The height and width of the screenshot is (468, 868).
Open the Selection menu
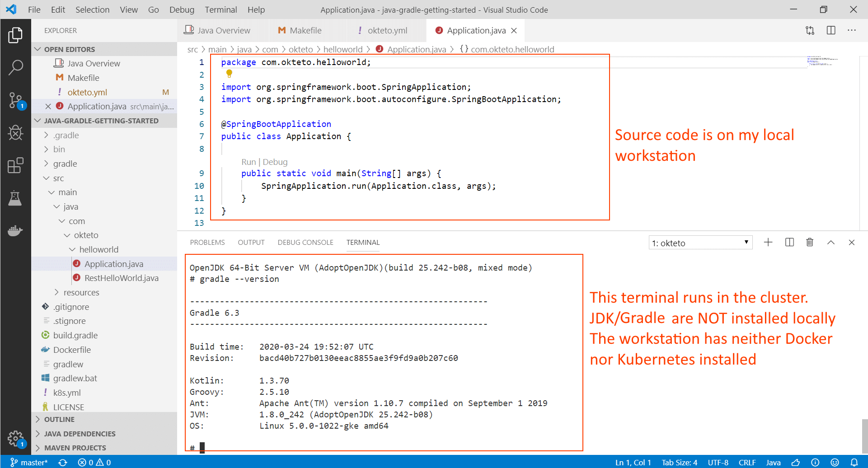pos(92,9)
